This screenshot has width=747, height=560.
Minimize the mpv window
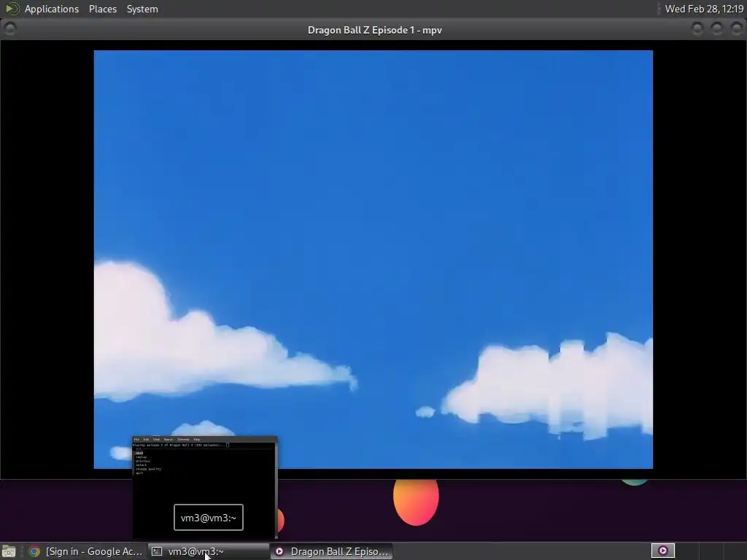pyautogui.click(x=697, y=29)
